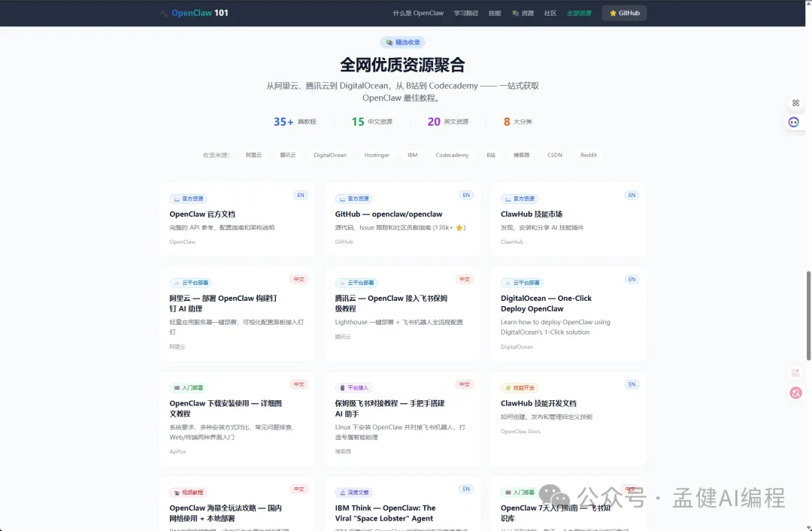Click the Codecademy source chip
This screenshot has height=531, width=812.
[x=451, y=155]
